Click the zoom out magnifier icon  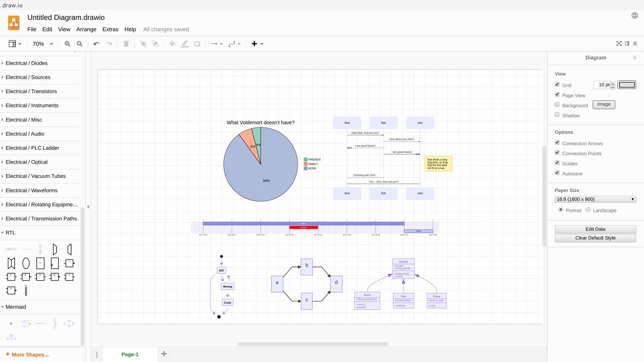coord(80,44)
